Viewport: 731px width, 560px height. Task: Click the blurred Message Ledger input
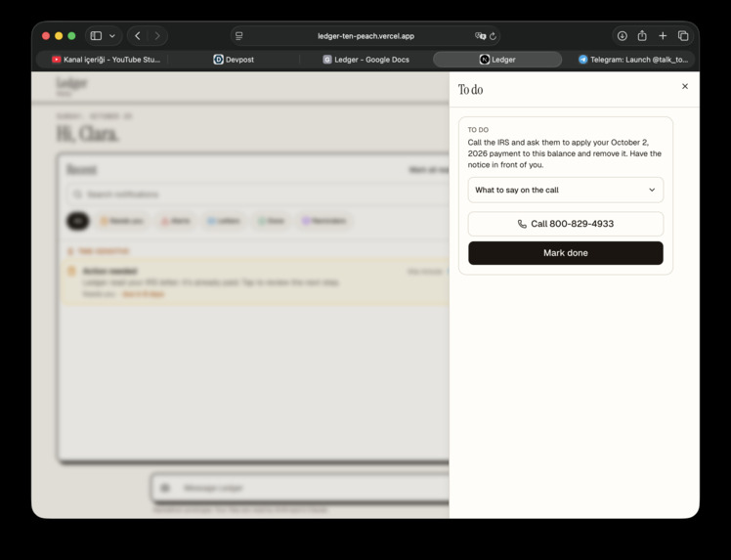(x=300, y=488)
